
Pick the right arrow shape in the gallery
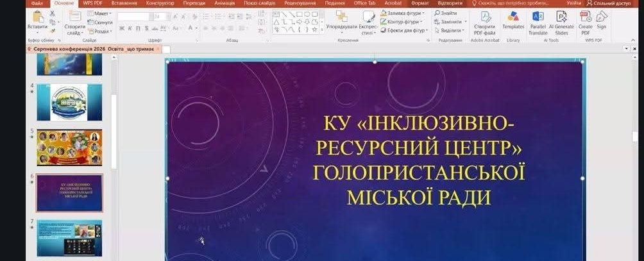coord(300,22)
